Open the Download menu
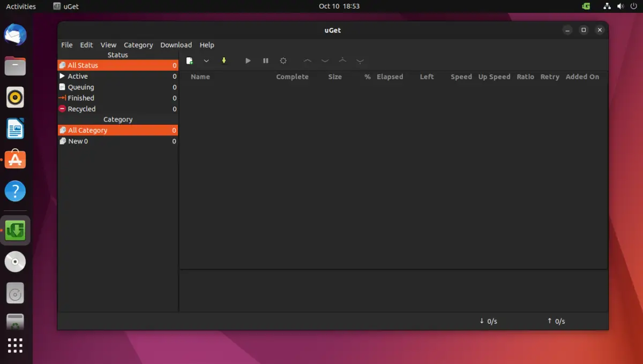The height and width of the screenshot is (364, 643). 176,45
